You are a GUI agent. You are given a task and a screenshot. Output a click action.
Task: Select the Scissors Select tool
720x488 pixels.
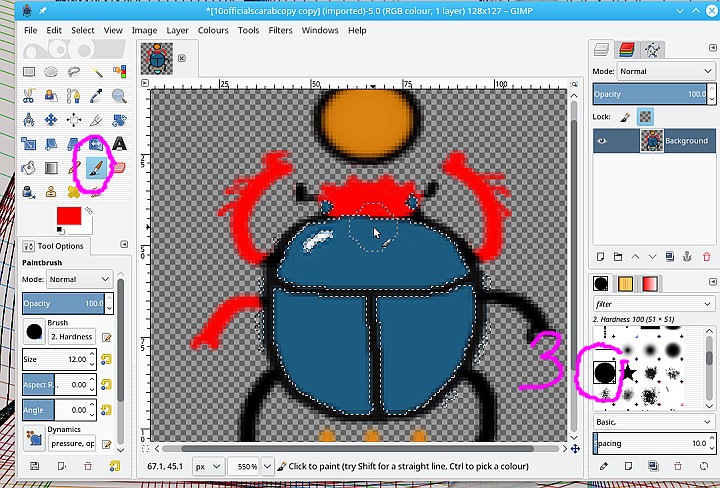(x=29, y=95)
